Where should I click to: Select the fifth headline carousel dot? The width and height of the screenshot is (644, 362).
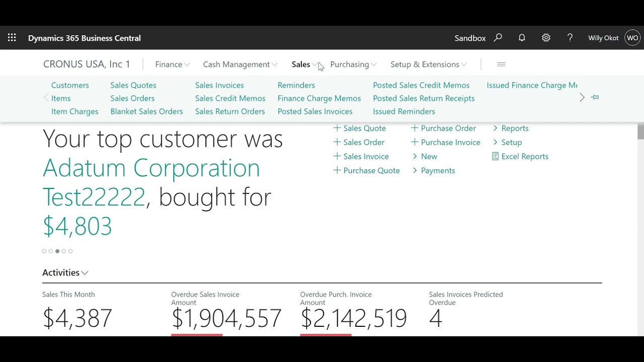pyautogui.click(x=70, y=251)
